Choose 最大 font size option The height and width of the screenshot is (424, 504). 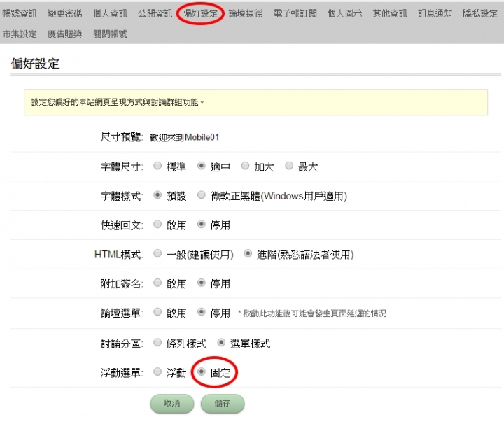[289, 166]
